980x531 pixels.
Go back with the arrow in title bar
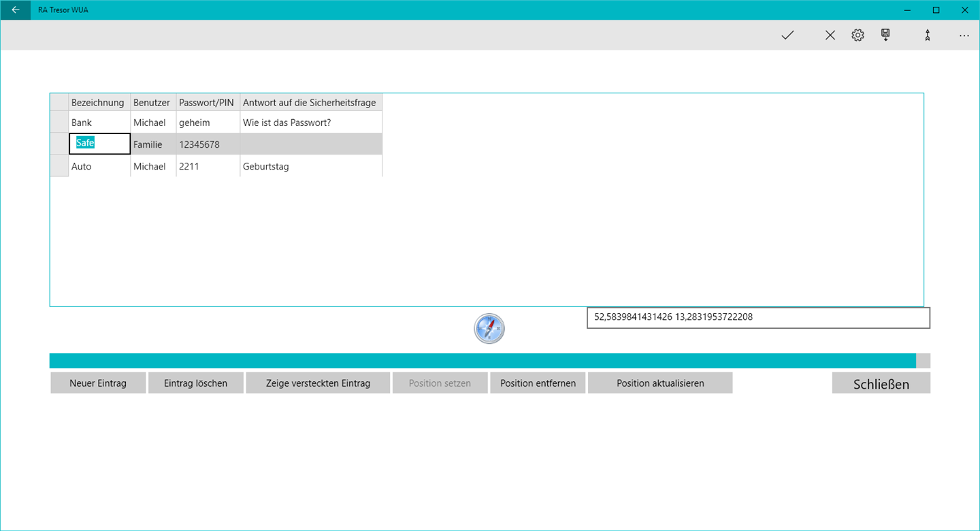tap(15, 10)
